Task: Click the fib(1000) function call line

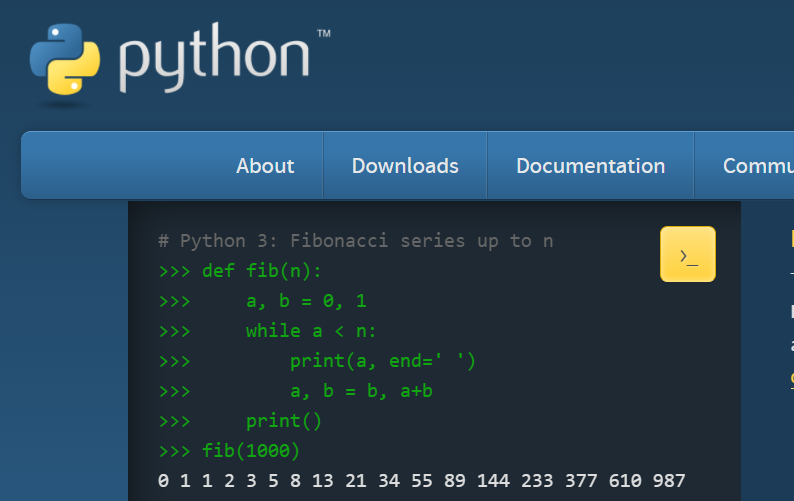Action: pyautogui.click(x=251, y=451)
